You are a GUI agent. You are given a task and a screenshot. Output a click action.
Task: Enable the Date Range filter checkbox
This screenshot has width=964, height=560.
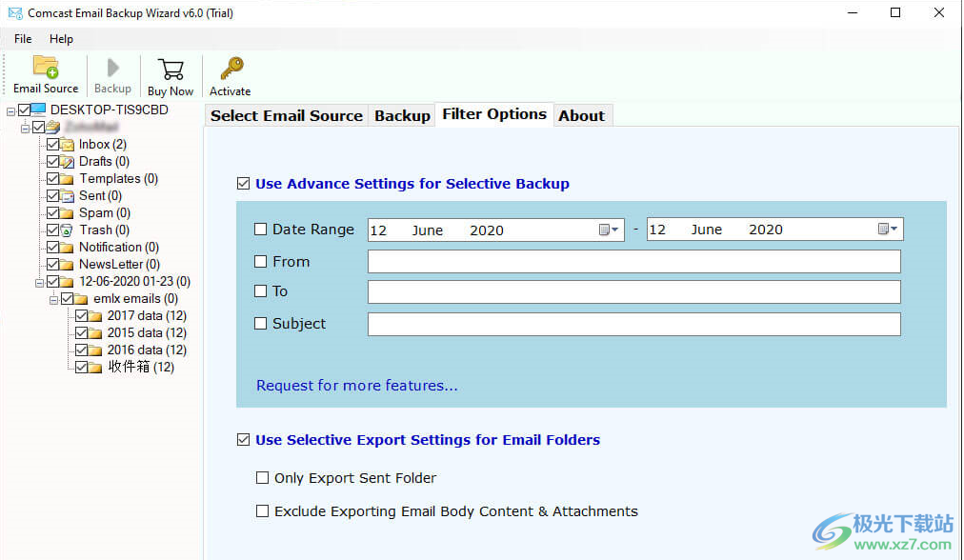[x=261, y=230]
